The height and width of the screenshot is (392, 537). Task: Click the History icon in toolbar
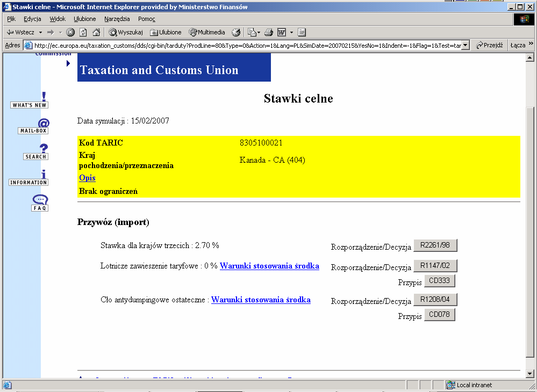click(x=236, y=32)
